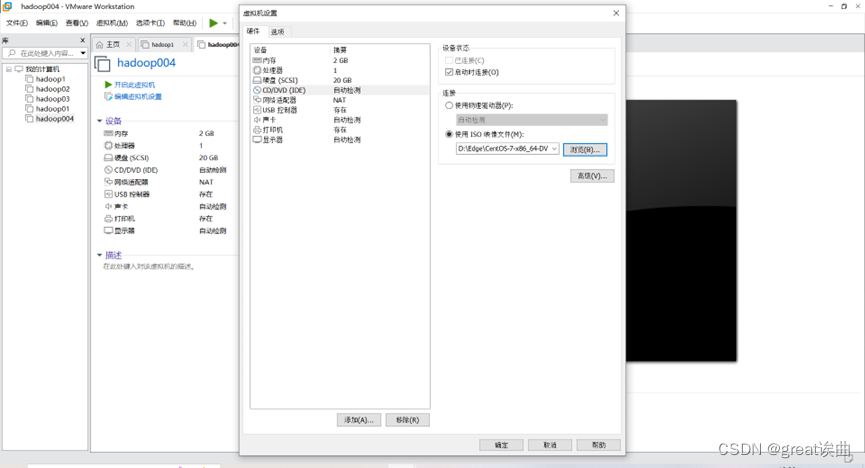Select 网络适配器 row in settings dialog
The height and width of the screenshot is (468, 865).
click(340, 100)
